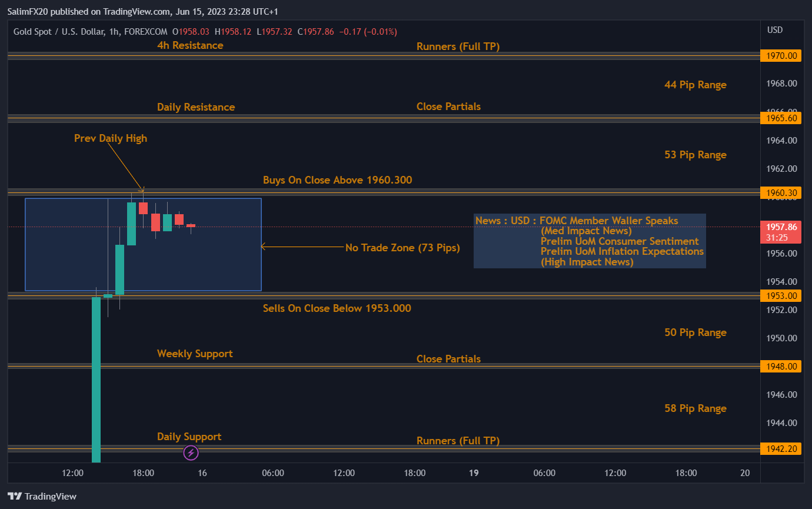Click the red current price tag 1957.86
This screenshot has width=812, height=509.
(781, 226)
